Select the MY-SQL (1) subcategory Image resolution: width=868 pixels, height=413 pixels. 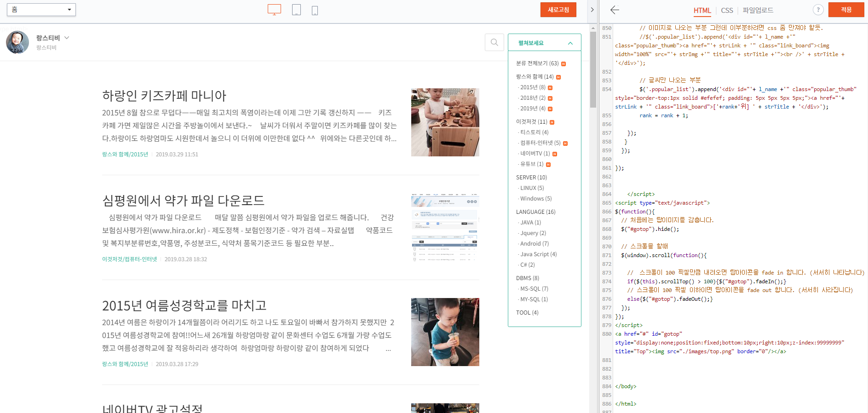click(534, 299)
